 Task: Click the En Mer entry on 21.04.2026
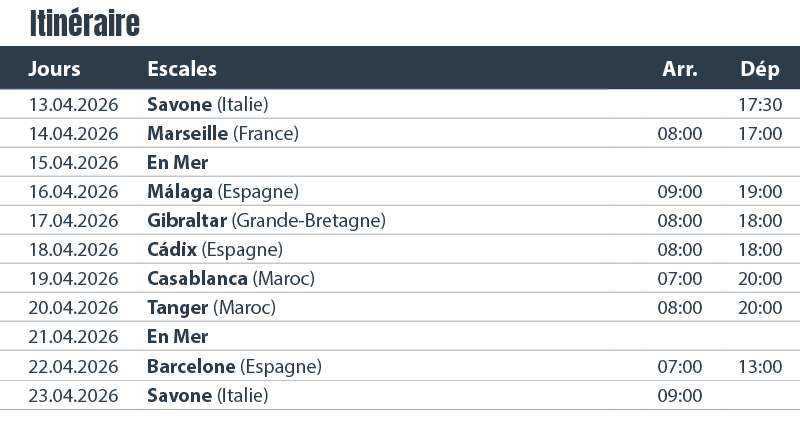point(177,336)
